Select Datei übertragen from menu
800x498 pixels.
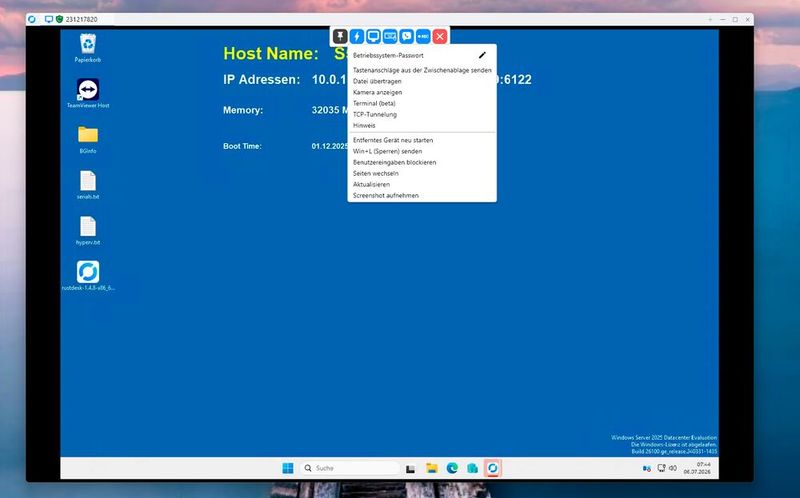point(422,81)
